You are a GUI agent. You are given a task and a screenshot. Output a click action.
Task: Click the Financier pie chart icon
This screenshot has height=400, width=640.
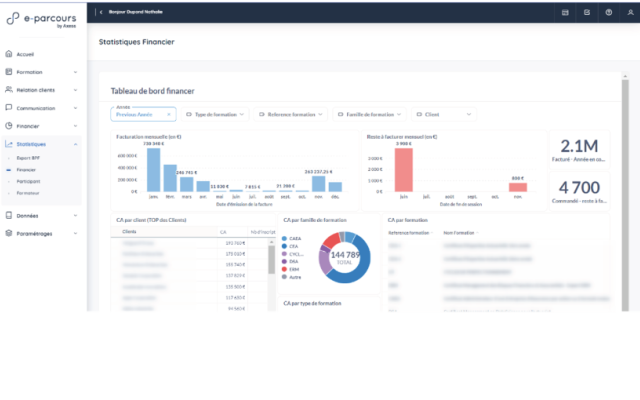(x=9, y=126)
